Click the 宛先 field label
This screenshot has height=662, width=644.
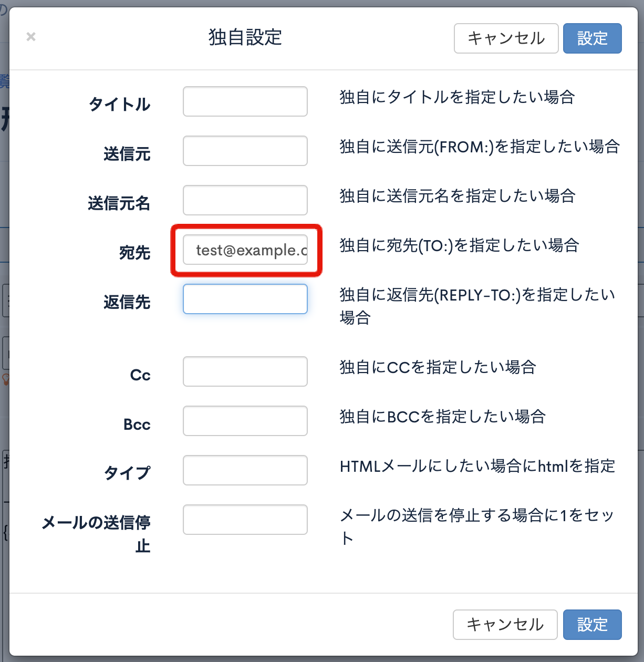coord(135,252)
